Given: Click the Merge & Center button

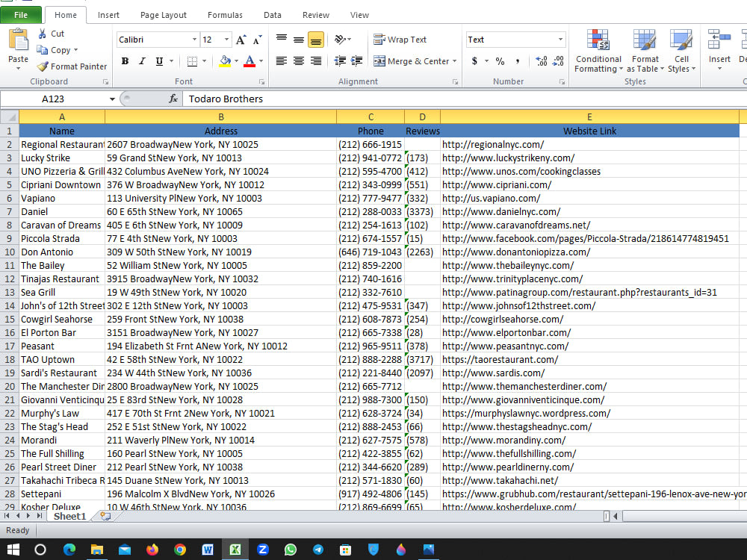Looking at the screenshot, I should [x=411, y=61].
